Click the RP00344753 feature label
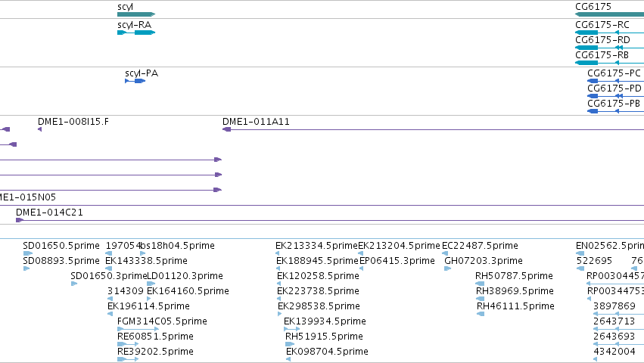 (x=615, y=291)
